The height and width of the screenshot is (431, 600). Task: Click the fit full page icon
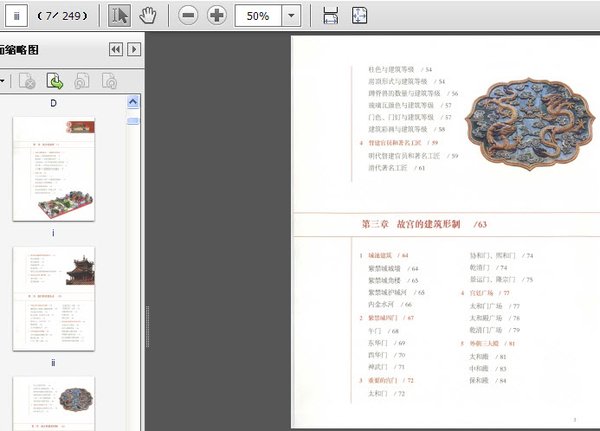[359, 16]
